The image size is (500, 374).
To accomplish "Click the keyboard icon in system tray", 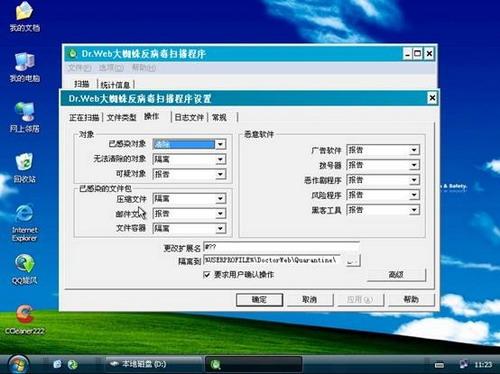I will [x=439, y=365].
